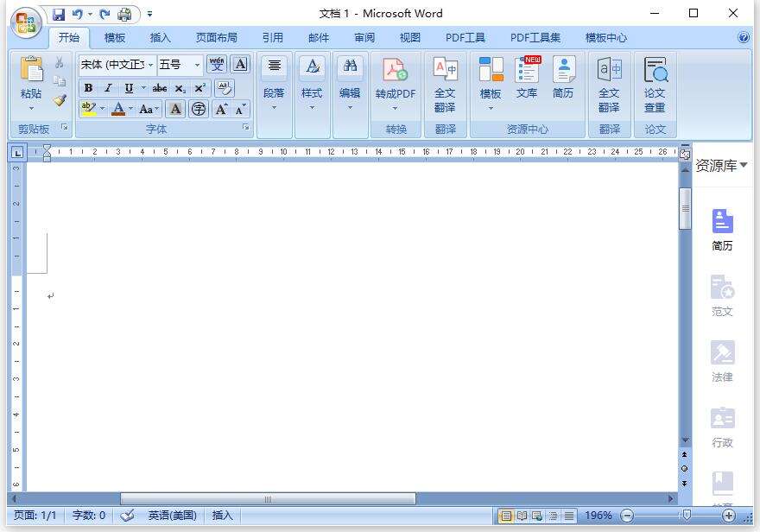Switch to the 插入 tab
Image resolution: width=760 pixels, height=532 pixels.
[160, 38]
